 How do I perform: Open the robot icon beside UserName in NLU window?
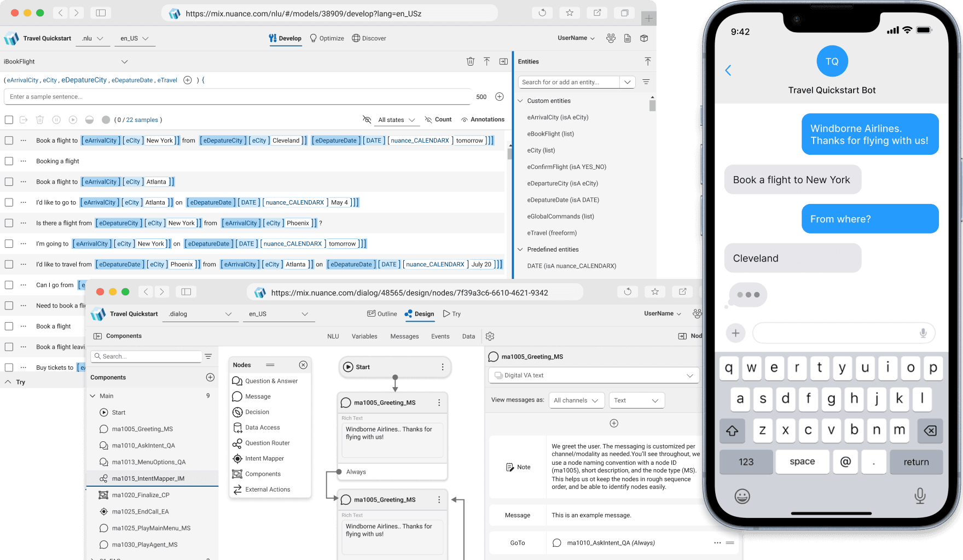(x=611, y=38)
